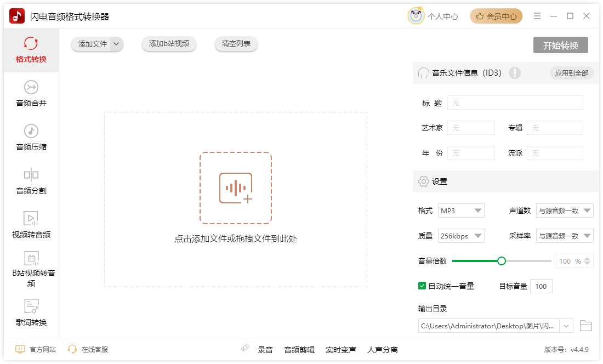Open the B站视频转音频 tool
The width and height of the screenshot is (603, 364).
tap(31, 259)
